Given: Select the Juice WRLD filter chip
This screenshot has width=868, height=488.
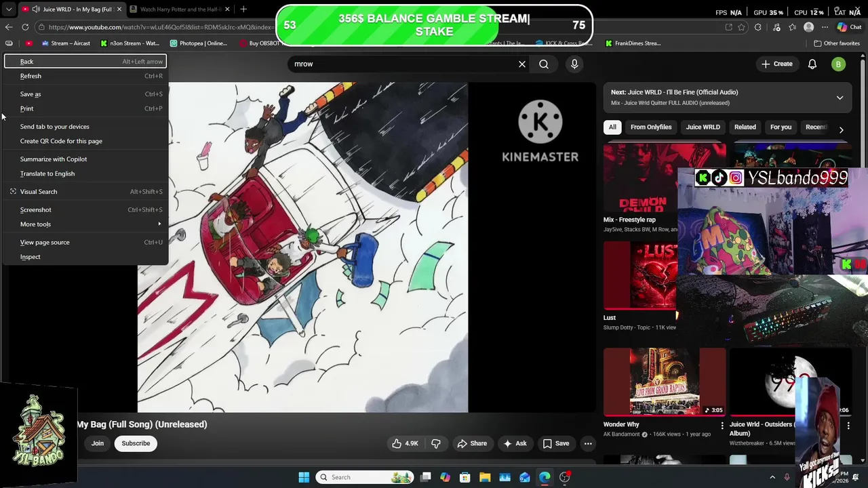Looking at the screenshot, I should pos(703,127).
